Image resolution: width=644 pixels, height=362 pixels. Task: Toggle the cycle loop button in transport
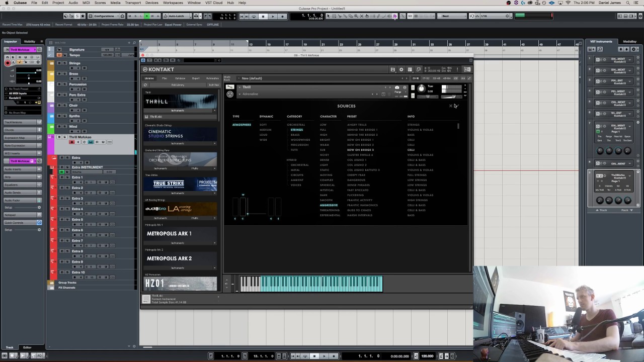pyautogui.click(x=253, y=16)
